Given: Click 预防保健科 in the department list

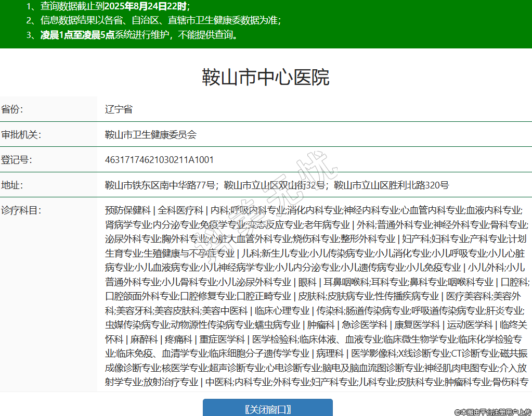Looking at the screenshot, I should (127, 210).
